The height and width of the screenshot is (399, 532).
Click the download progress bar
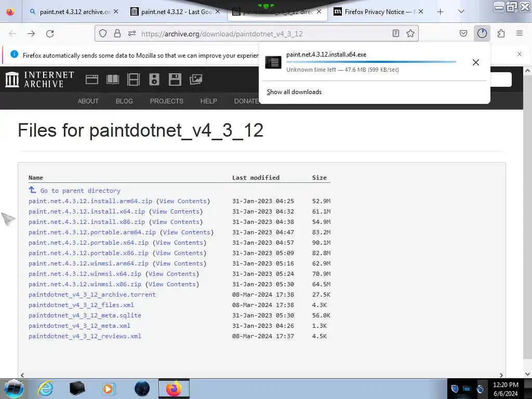(x=371, y=62)
